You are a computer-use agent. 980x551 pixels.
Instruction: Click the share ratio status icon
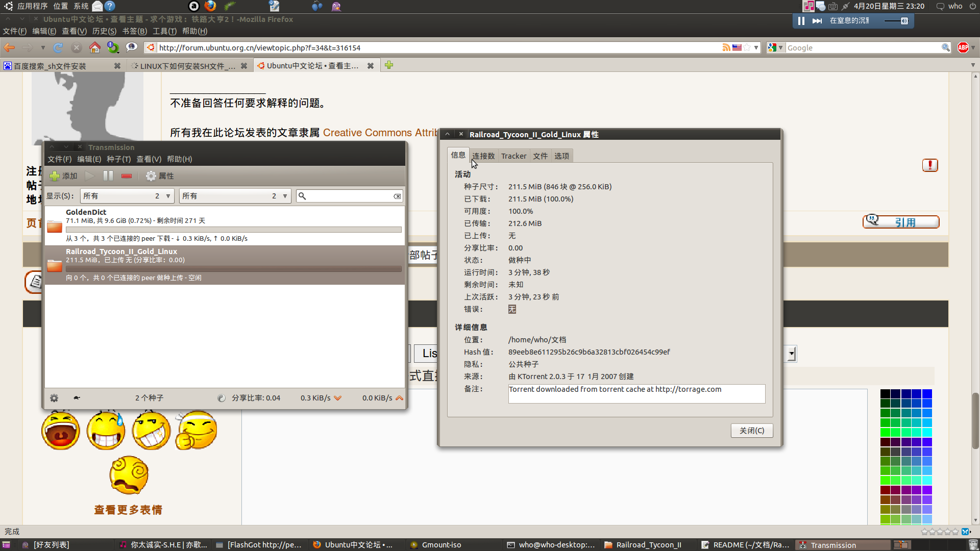pos(221,398)
